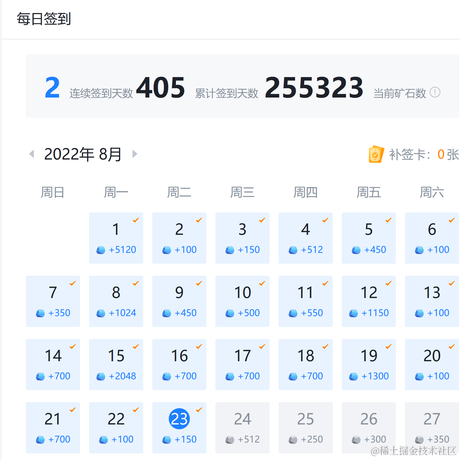This screenshot has height=460, width=460.
Task: Click gray ore icon on day 25
Action: tap(293, 440)
